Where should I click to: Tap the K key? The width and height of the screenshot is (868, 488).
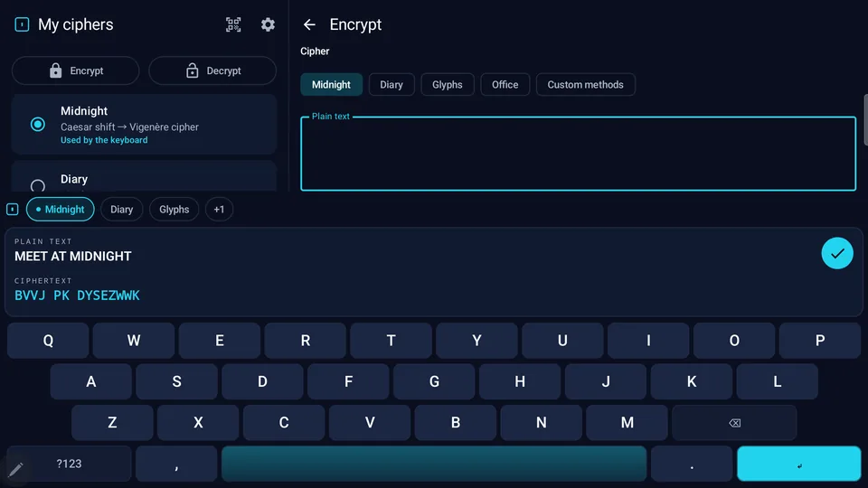tap(692, 381)
